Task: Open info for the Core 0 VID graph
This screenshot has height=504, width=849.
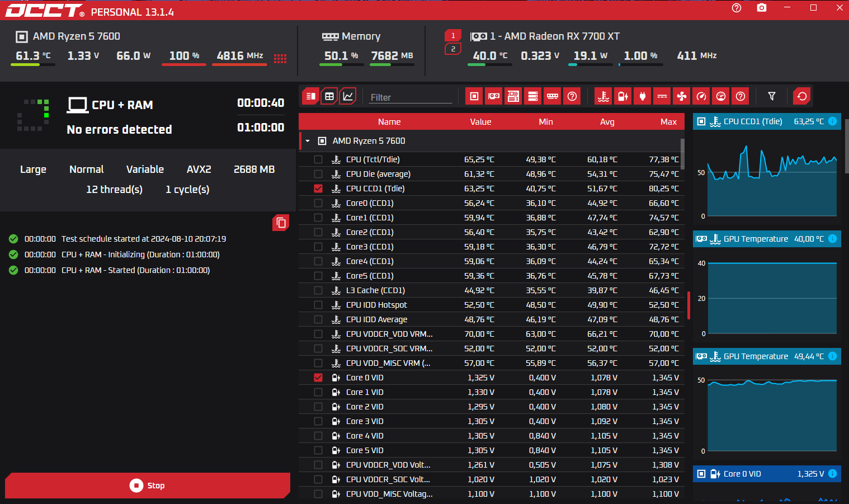Action: click(832, 474)
